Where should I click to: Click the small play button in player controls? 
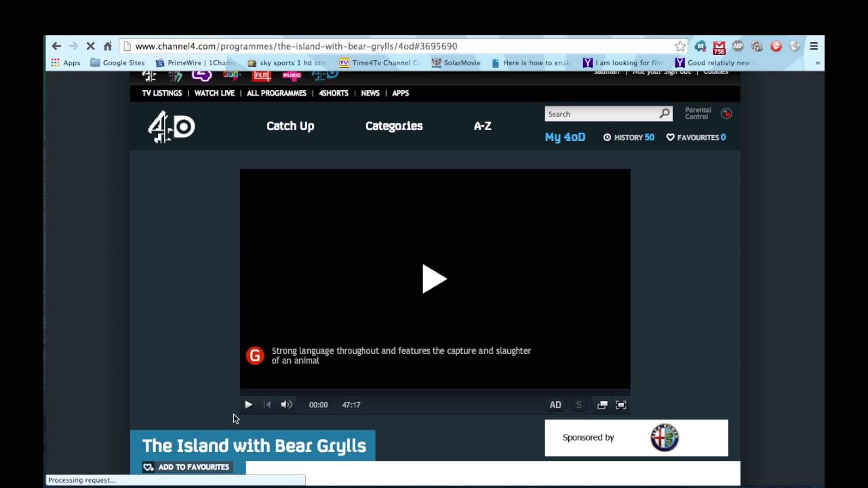tap(248, 405)
